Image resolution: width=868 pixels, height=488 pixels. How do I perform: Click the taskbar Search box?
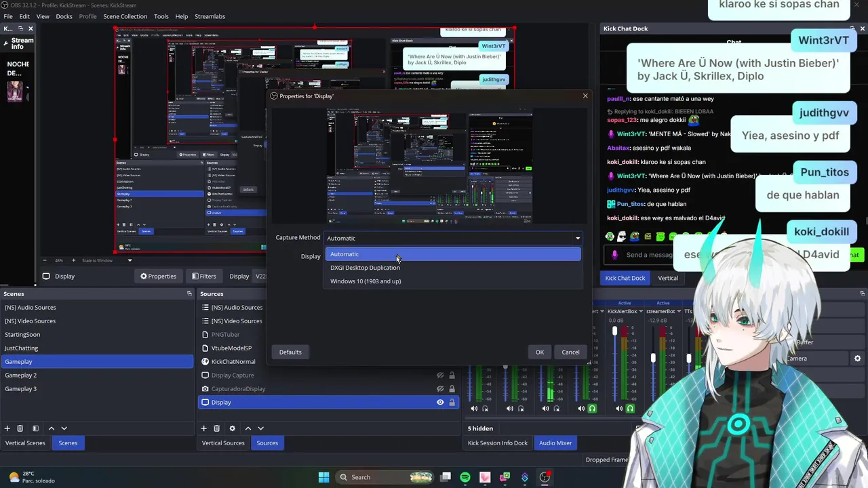pos(385,477)
